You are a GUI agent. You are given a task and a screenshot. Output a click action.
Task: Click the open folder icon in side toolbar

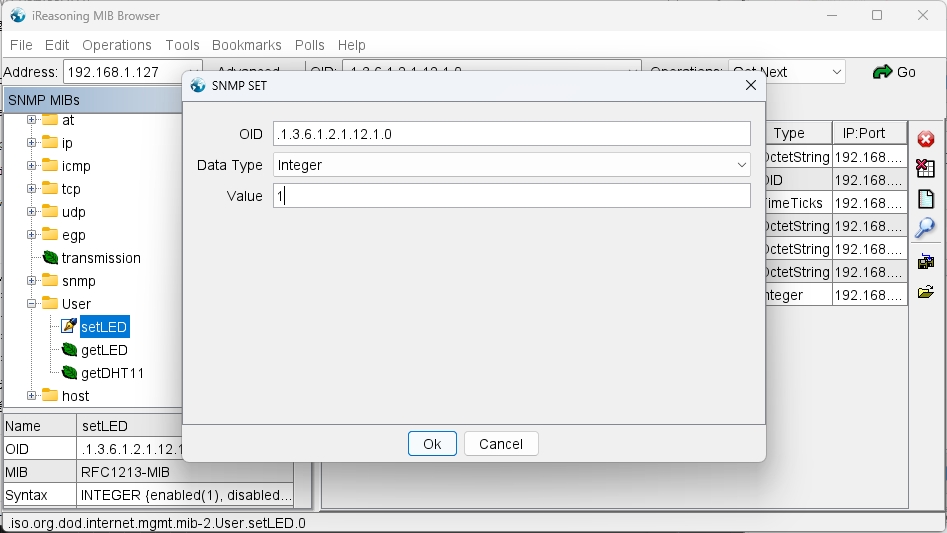(925, 292)
